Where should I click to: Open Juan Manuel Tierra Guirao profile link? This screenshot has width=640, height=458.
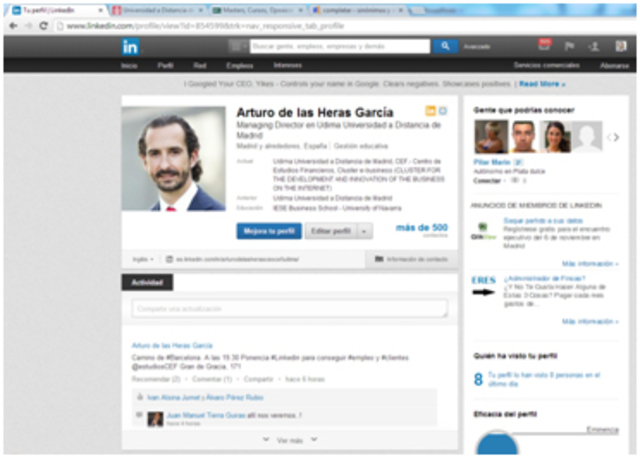pyautogui.click(x=206, y=415)
